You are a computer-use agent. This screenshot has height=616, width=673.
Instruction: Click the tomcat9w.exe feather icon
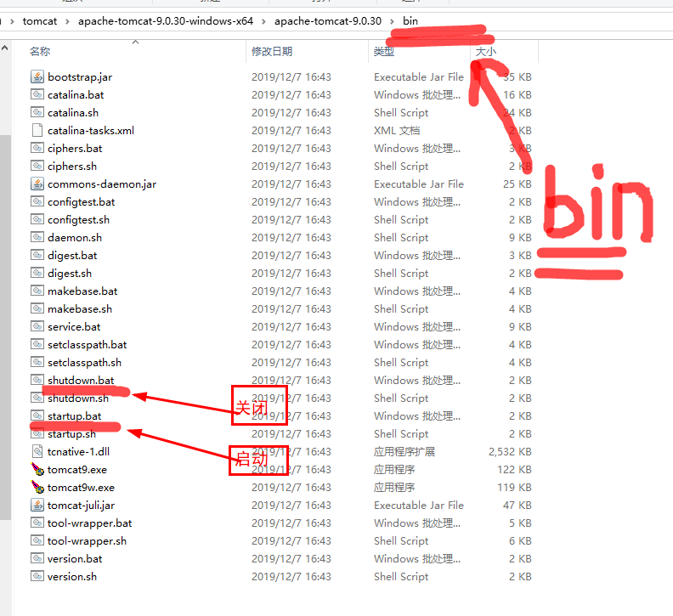tap(37, 487)
